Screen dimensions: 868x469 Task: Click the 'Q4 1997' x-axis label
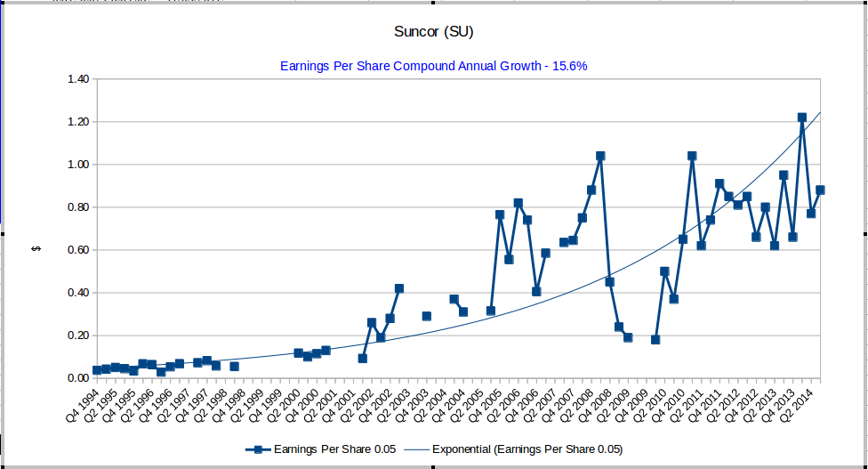192,406
